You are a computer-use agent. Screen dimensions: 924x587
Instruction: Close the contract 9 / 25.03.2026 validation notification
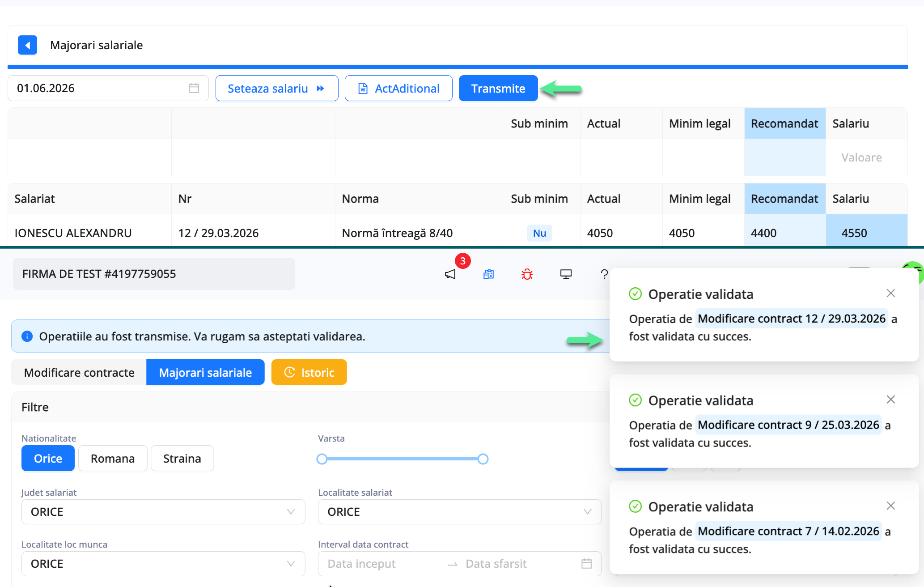click(x=890, y=400)
